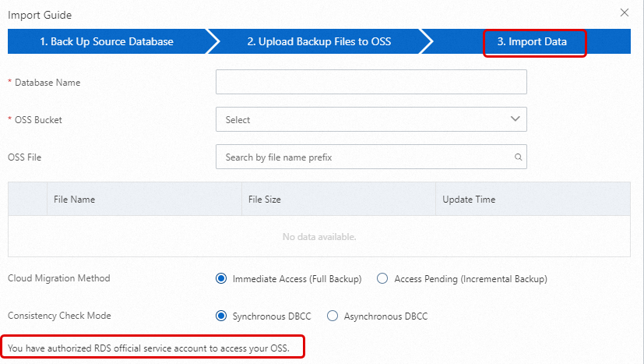Expand the OSS Bucket dropdown arrow
This screenshot has height=364, width=644.
point(515,119)
